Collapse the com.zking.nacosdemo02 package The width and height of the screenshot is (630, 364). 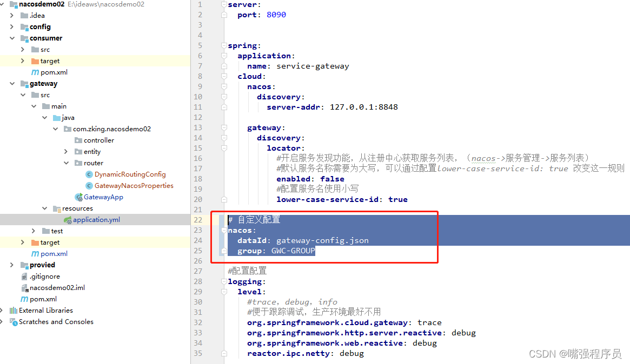pyautogui.click(x=55, y=129)
